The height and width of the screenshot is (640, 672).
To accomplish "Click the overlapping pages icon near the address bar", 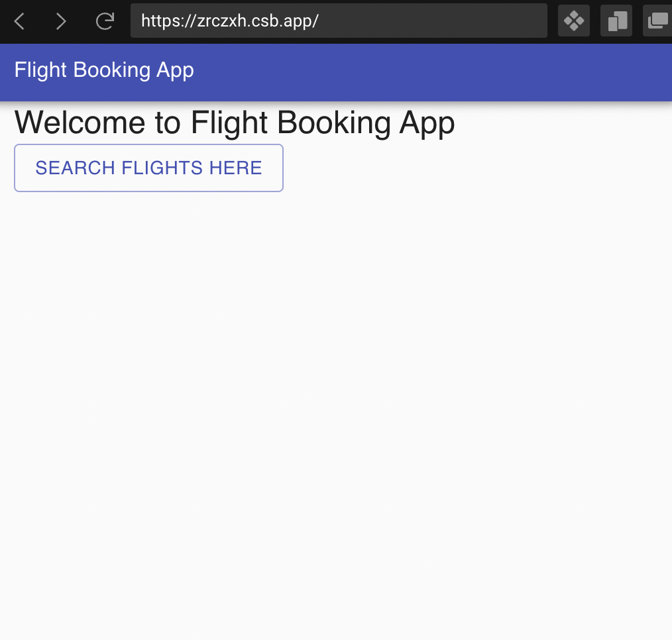I will [616, 21].
